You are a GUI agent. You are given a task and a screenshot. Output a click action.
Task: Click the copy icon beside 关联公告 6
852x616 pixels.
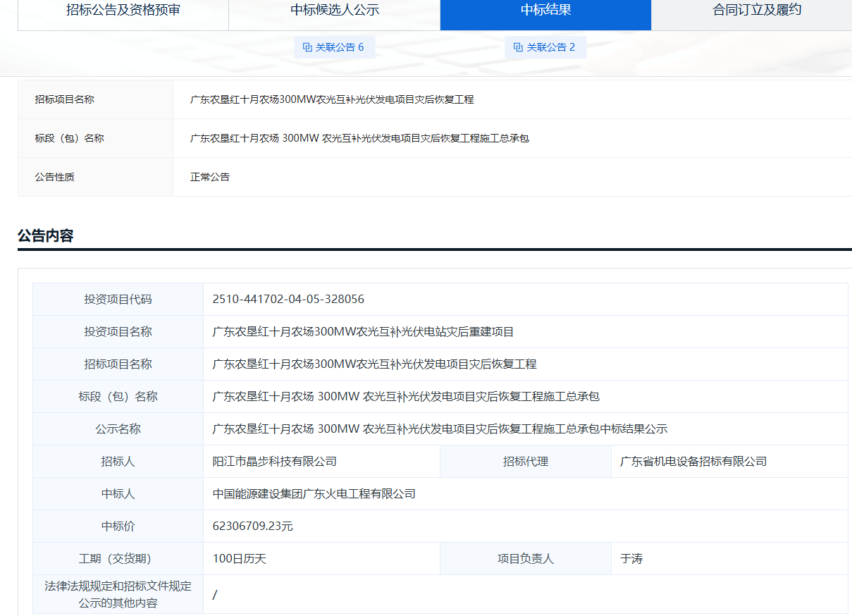pos(307,47)
